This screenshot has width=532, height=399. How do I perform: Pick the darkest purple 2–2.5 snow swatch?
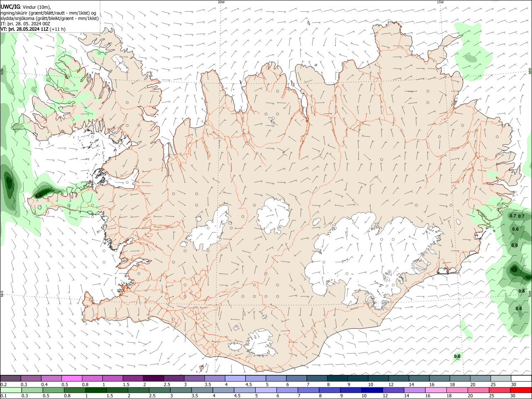[153, 379]
